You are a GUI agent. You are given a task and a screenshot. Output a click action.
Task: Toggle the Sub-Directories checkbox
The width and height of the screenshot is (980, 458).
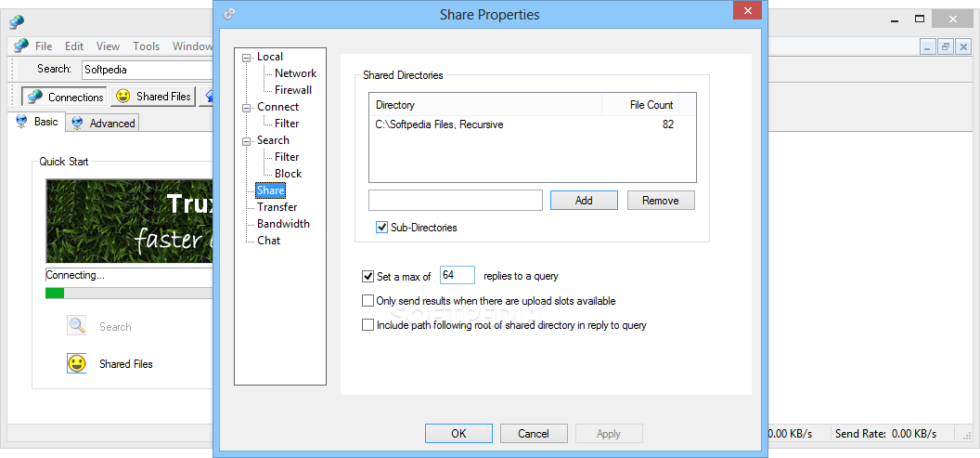pyautogui.click(x=381, y=228)
